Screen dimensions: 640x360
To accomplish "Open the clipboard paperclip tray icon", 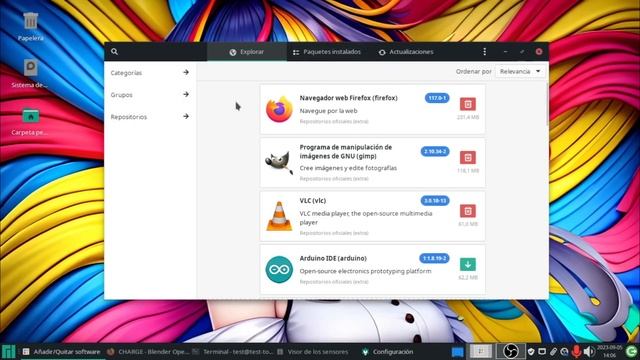I will point(553,351).
